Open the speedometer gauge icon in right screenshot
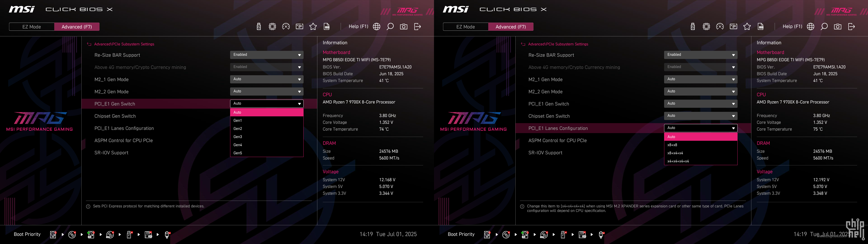The width and height of the screenshot is (868, 244). pos(720,27)
